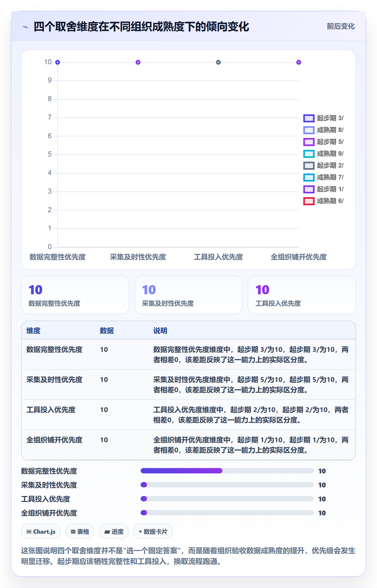
Task: Click the table description mentioning "起步期 5/为10"
Action: pyautogui.click(x=251, y=385)
